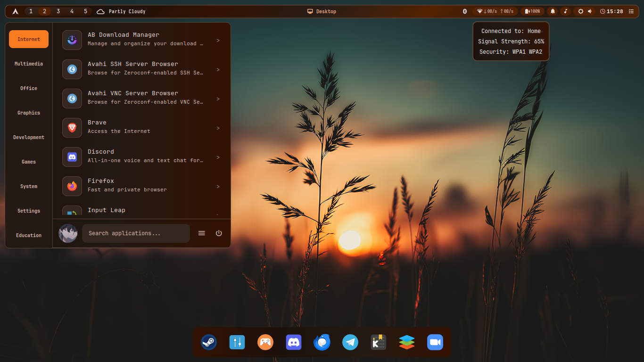The image size is (644, 362).
Task: Open the notifications bell
Action: [553, 11]
